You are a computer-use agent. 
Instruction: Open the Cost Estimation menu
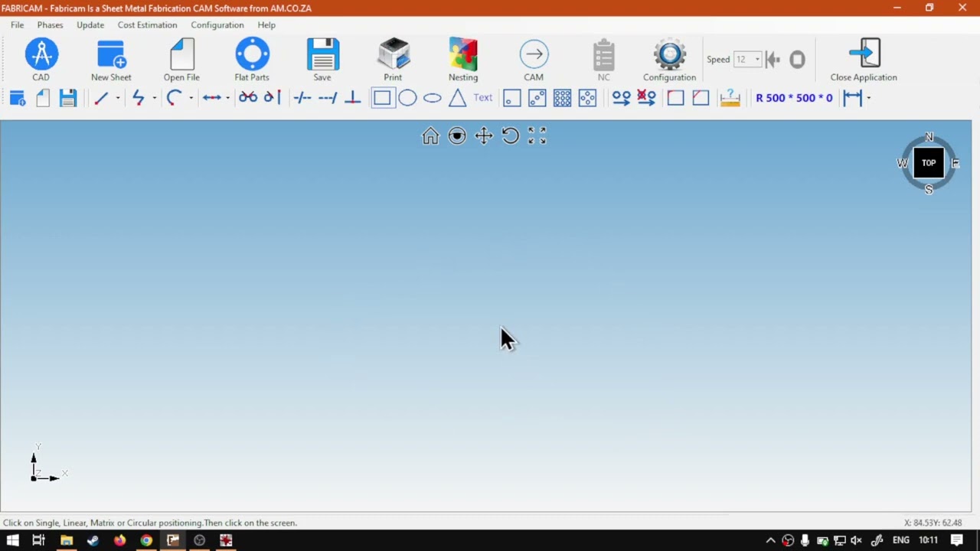(147, 24)
